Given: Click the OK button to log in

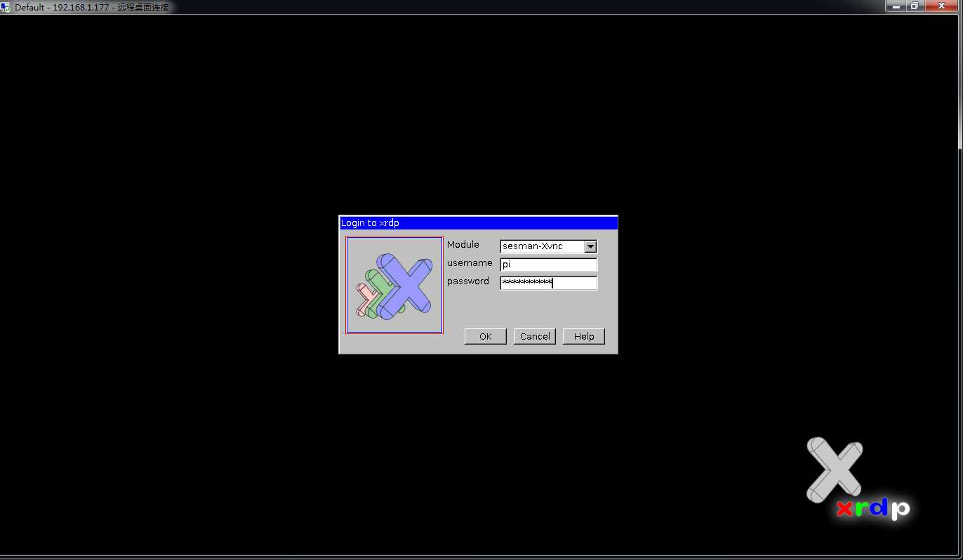Looking at the screenshot, I should click(x=485, y=336).
